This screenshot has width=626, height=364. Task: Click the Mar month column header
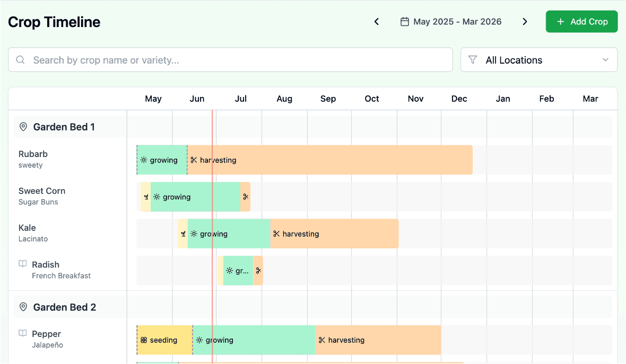point(590,99)
